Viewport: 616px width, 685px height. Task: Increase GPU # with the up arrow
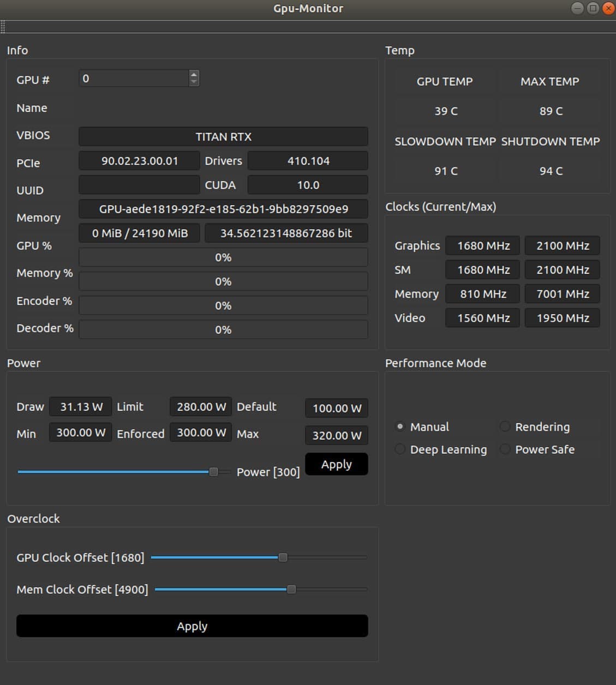194,75
